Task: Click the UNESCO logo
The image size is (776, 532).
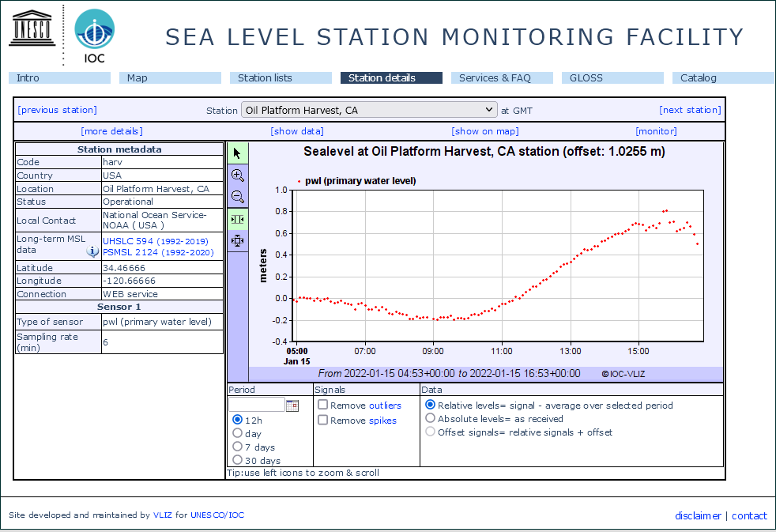Action: coord(32,28)
